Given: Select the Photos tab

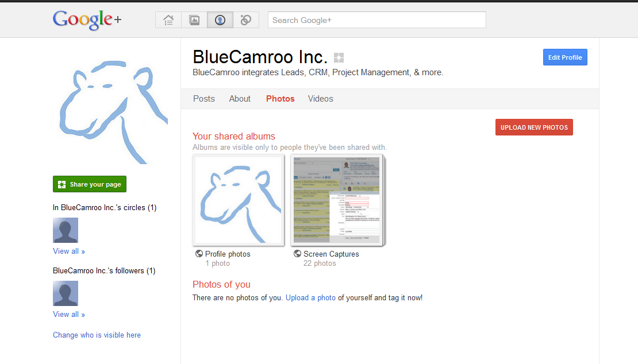Looking at the screenshot, I should point(280,99).
